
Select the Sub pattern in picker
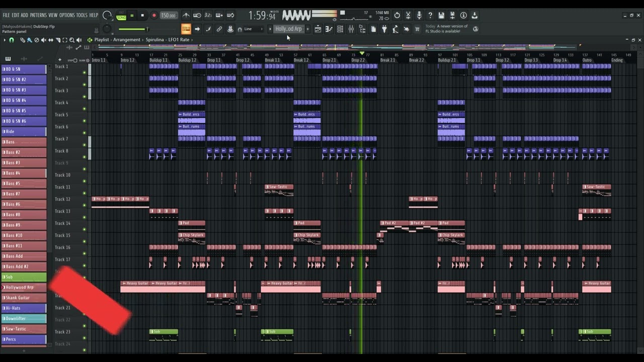click(x=24, y=277)
